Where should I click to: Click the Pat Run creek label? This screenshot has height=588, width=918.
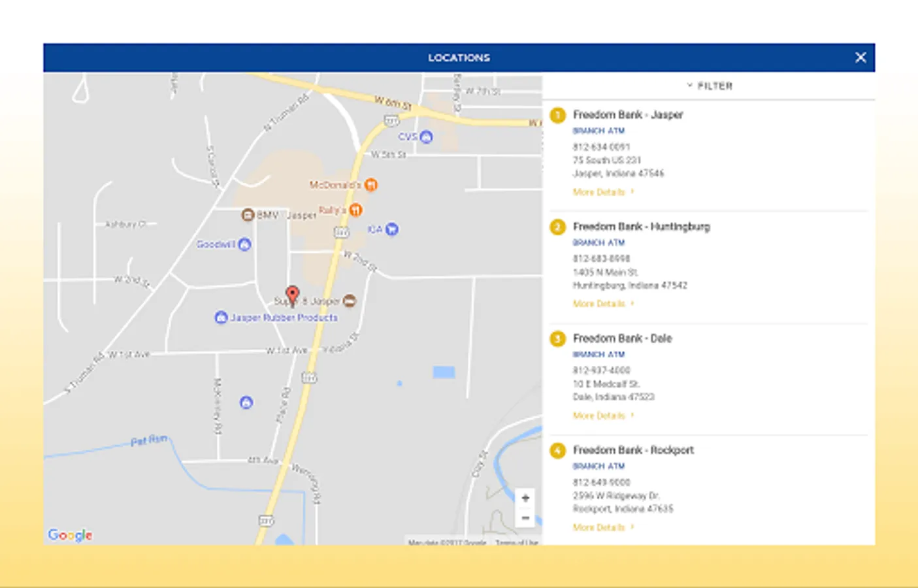pyautogui.click(x=149, y=440)
